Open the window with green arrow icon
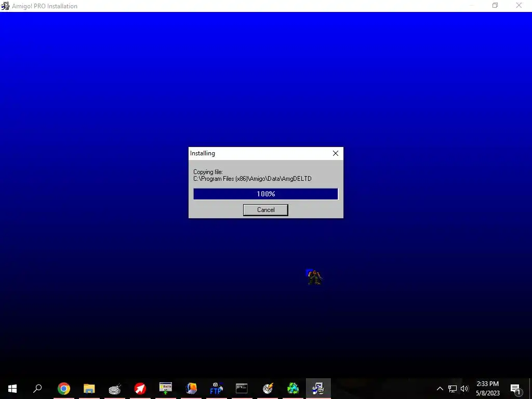532x399 pixels. click(x=166, y=389)
